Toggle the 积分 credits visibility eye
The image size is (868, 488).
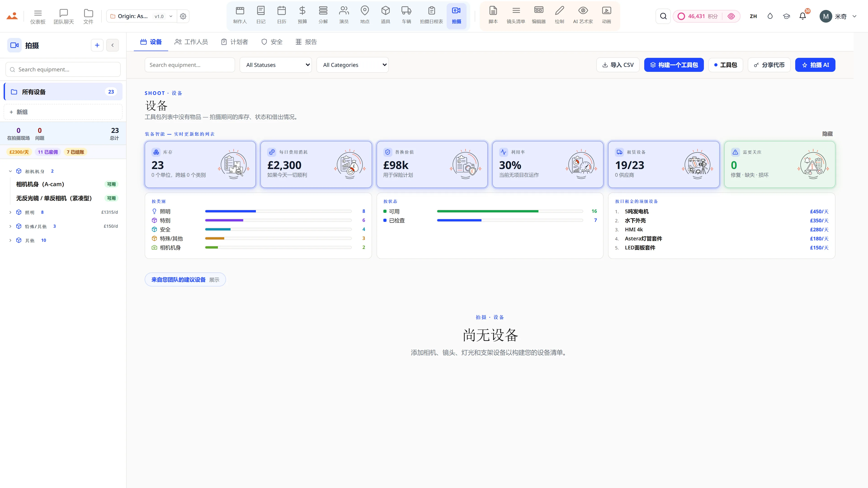pyautogui.click(x=731, y=16)
